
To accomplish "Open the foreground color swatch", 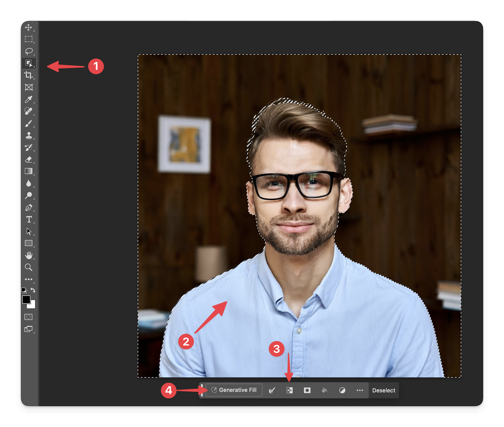I will (x=26, y=300).
